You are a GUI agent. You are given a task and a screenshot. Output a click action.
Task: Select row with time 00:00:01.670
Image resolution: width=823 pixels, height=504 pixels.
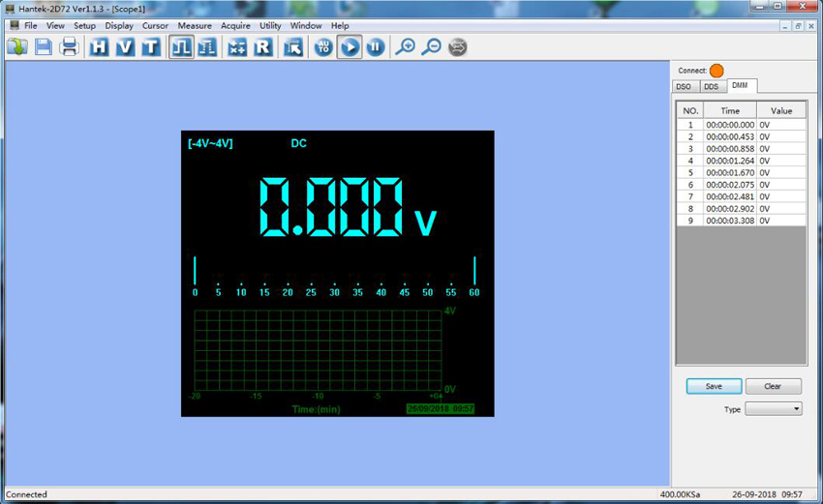[741, 173]
